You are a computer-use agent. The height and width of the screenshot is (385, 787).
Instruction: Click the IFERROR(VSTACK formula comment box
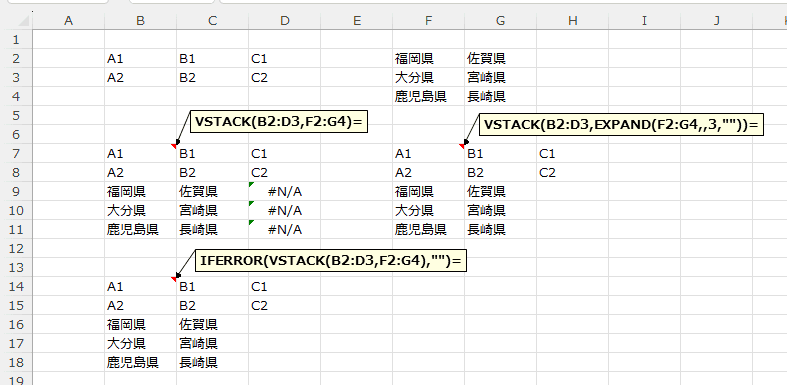click(x=331, y=261)
